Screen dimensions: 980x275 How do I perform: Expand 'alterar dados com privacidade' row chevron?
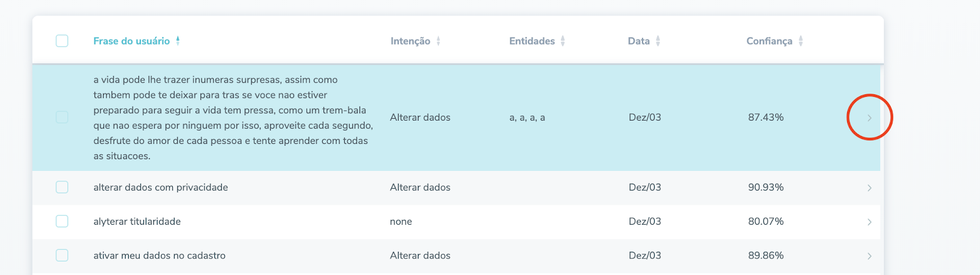[869, 188]
